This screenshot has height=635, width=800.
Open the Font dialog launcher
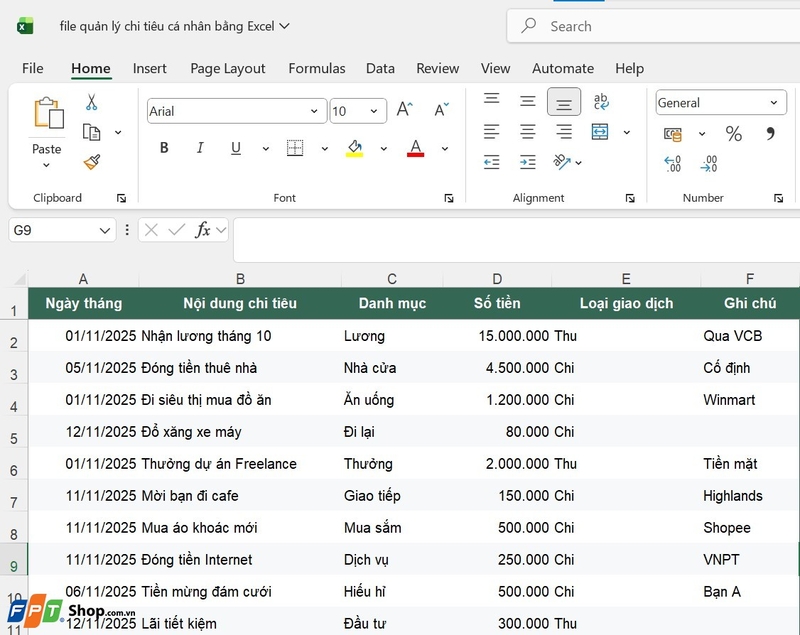tap(449, 198)
